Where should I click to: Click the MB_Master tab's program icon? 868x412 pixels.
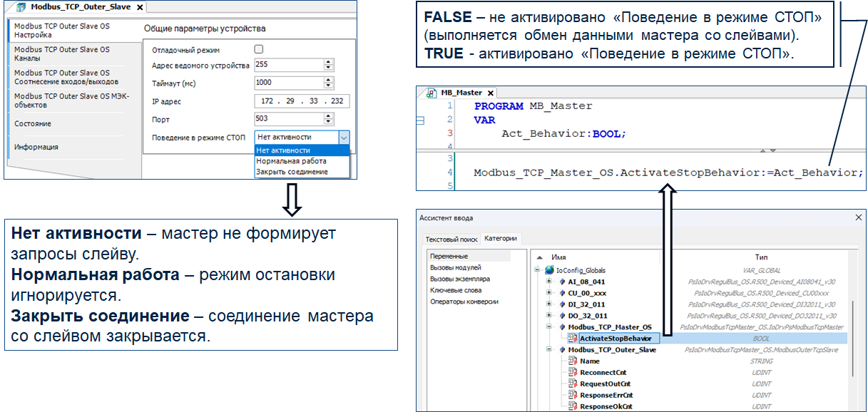(432, 93)
